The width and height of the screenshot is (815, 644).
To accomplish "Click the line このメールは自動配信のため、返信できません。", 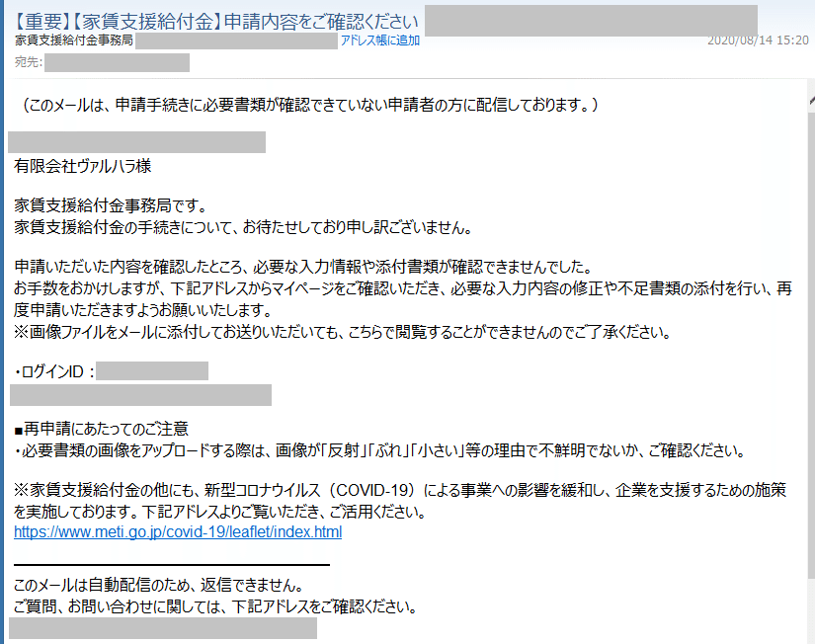I will click(x=158, y=586).
